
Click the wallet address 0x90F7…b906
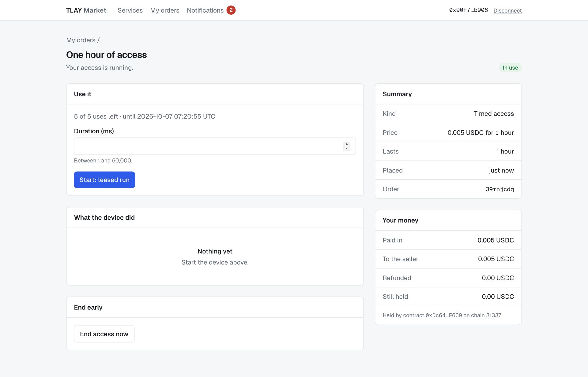[x=468, y=10]
